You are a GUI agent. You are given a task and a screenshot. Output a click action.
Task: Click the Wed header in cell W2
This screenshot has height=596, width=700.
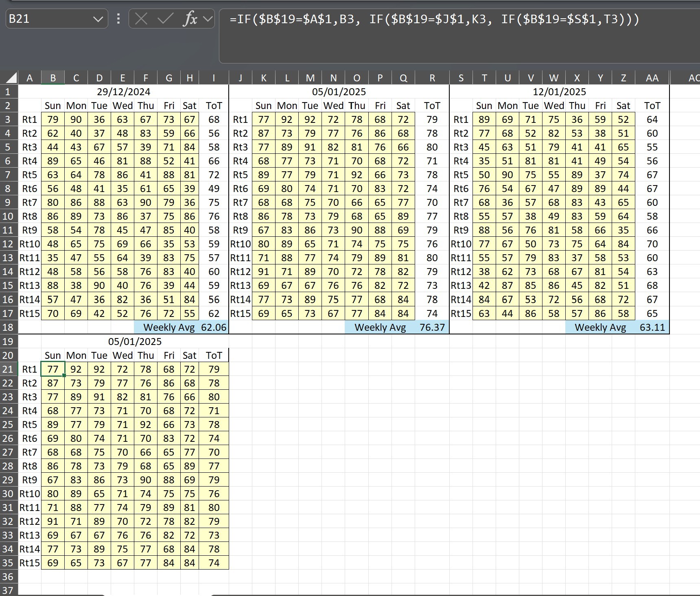[553, 105]
